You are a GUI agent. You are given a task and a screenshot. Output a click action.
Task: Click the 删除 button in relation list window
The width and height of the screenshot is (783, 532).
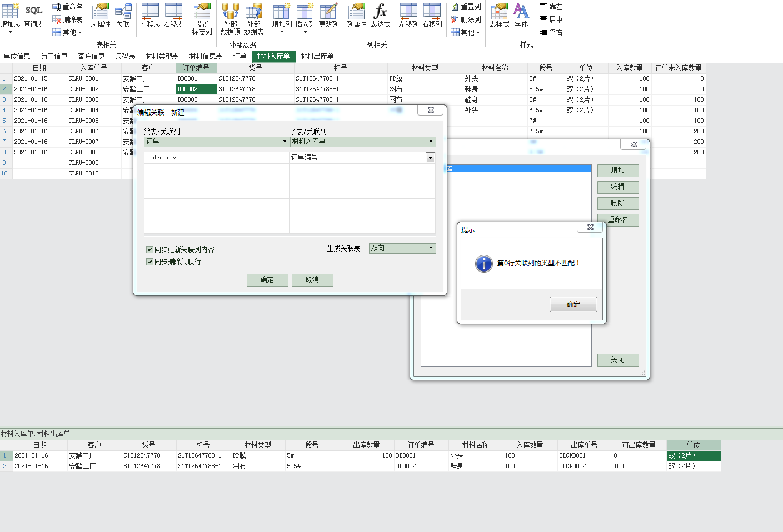pos(618,203)
